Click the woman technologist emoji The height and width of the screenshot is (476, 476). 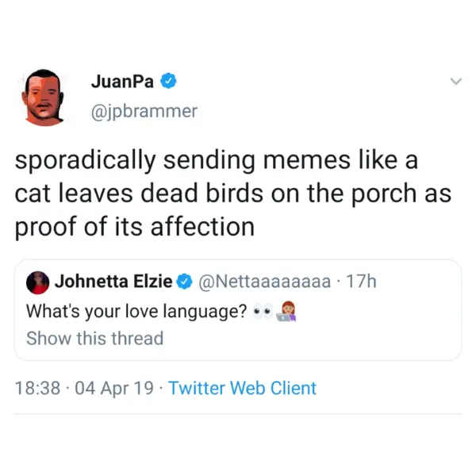pyautogui.click(x=286, y=311)
